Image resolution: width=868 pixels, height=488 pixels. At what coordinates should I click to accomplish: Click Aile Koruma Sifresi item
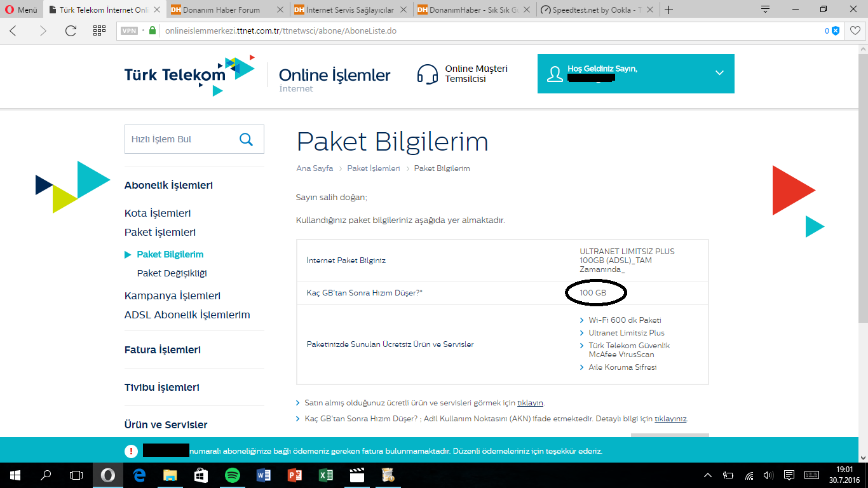623,367
